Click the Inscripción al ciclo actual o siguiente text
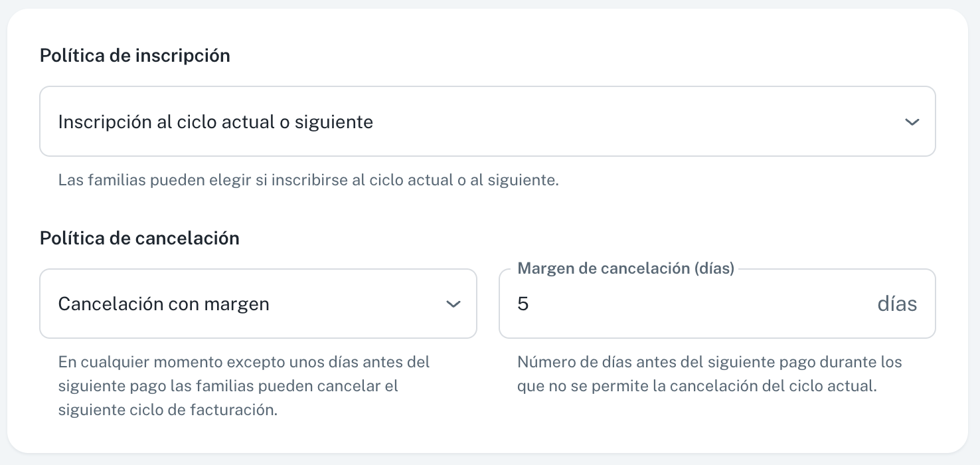The image size is (980, 465). coord(215,122)
